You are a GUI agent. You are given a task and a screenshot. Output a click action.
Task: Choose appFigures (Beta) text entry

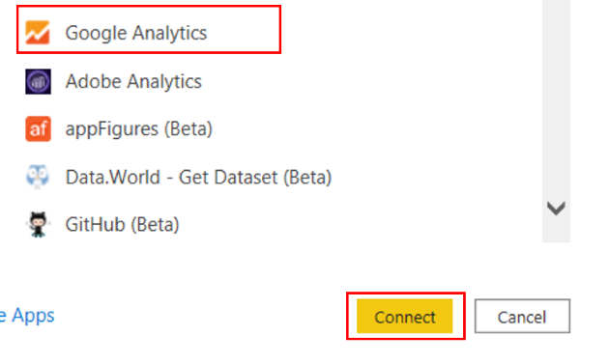138,128
